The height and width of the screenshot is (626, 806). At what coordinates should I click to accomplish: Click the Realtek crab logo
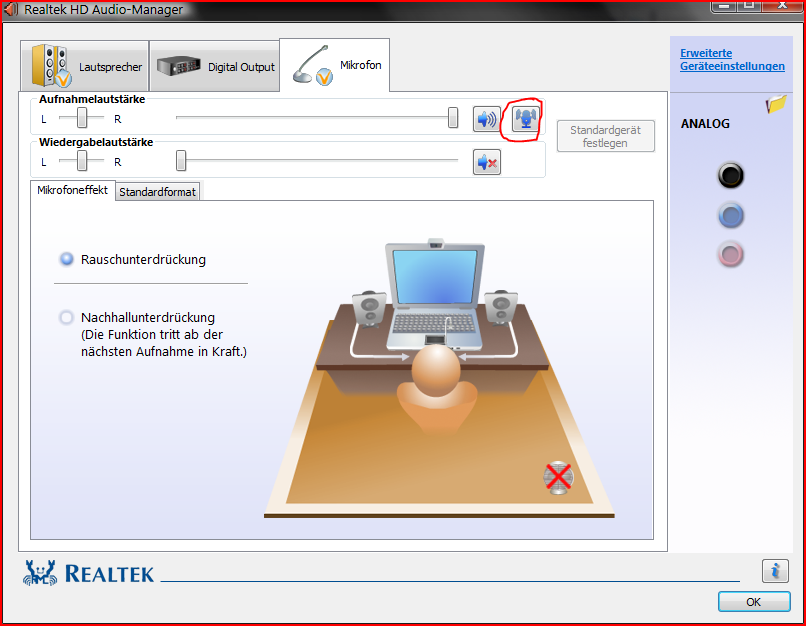point(40,573)
